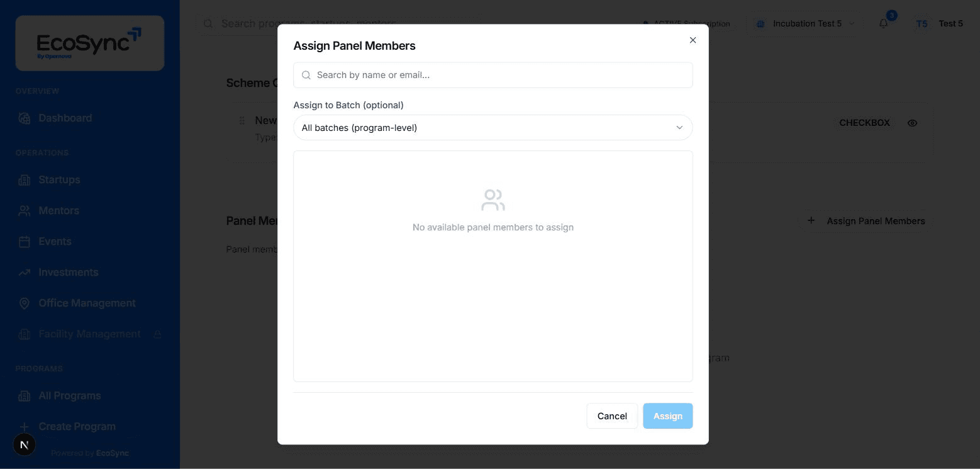The width and height of the screenshot is (980, 469).
Task: Click the Cancel button
Action: [612, 416]
